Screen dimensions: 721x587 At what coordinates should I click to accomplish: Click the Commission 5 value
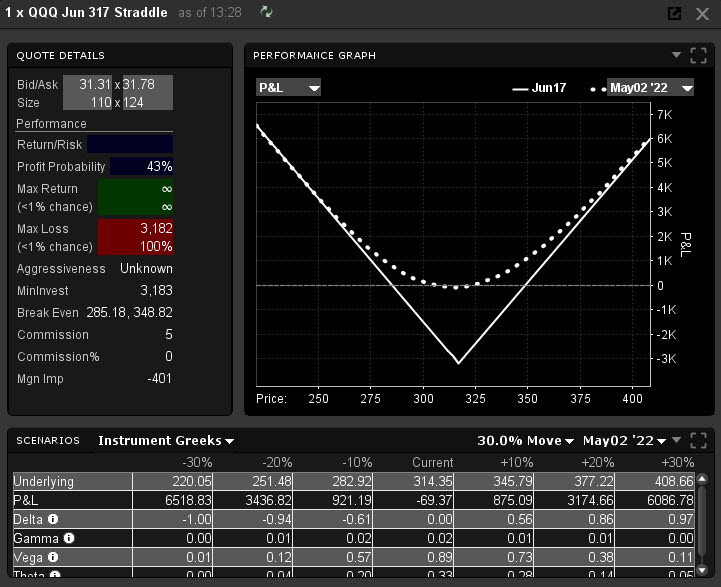coord(169,334)
